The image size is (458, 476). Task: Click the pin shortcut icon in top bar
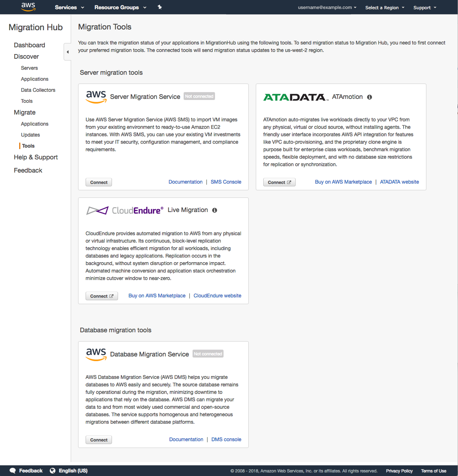(x=160, y=7)
